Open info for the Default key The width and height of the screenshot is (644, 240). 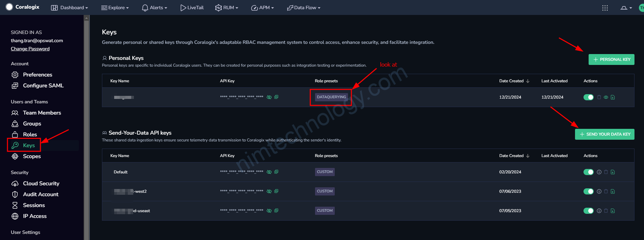coord(599,172)
